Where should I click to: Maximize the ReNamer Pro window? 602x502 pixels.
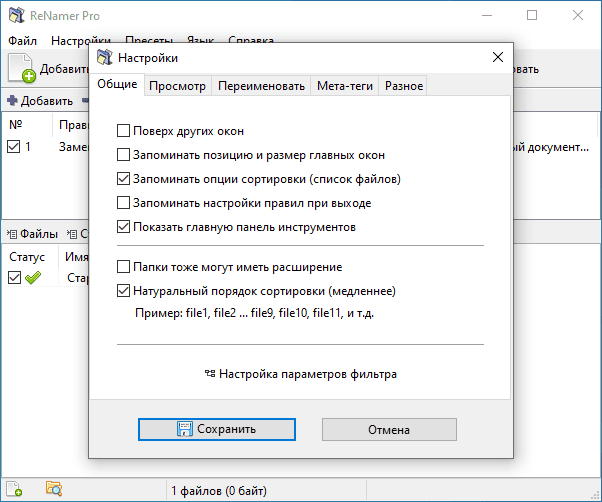pos(532,15)
